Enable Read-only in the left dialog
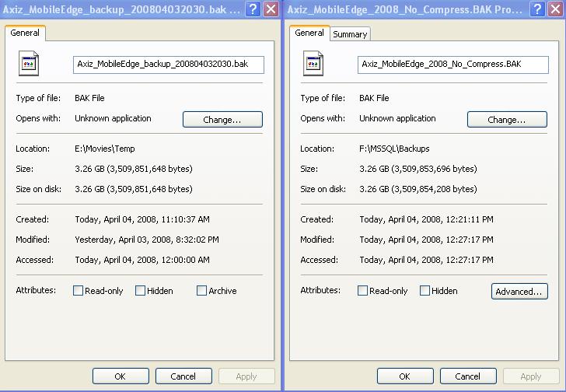This screenshot has height=392, width=566. point(79,291)
